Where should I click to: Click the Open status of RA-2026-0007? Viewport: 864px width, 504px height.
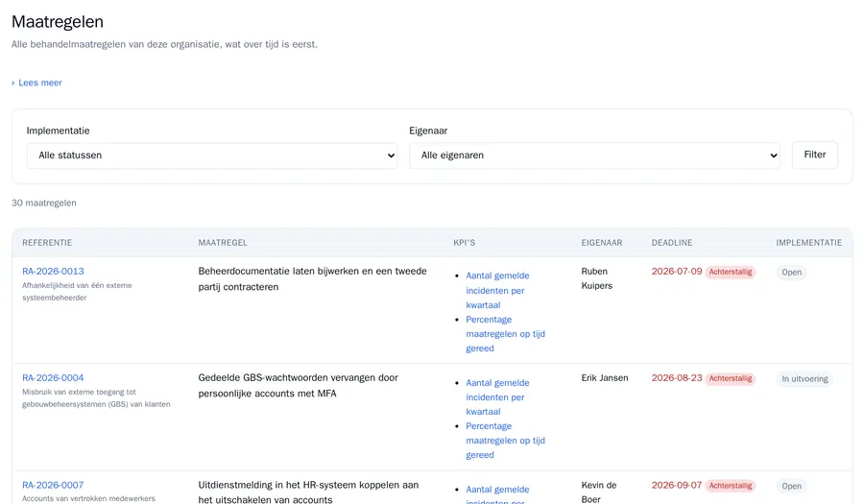(x=791, y=486)
